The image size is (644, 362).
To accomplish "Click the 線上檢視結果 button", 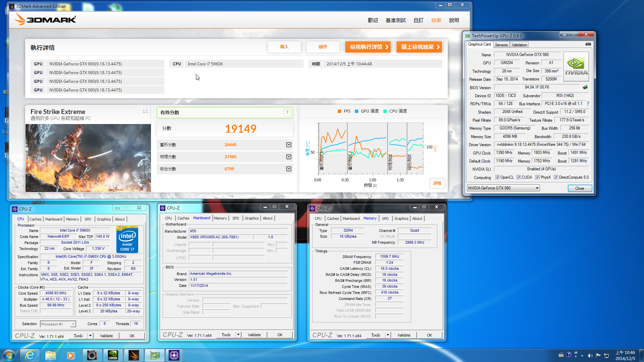I will pyautogui.click(x=419, y=47).
